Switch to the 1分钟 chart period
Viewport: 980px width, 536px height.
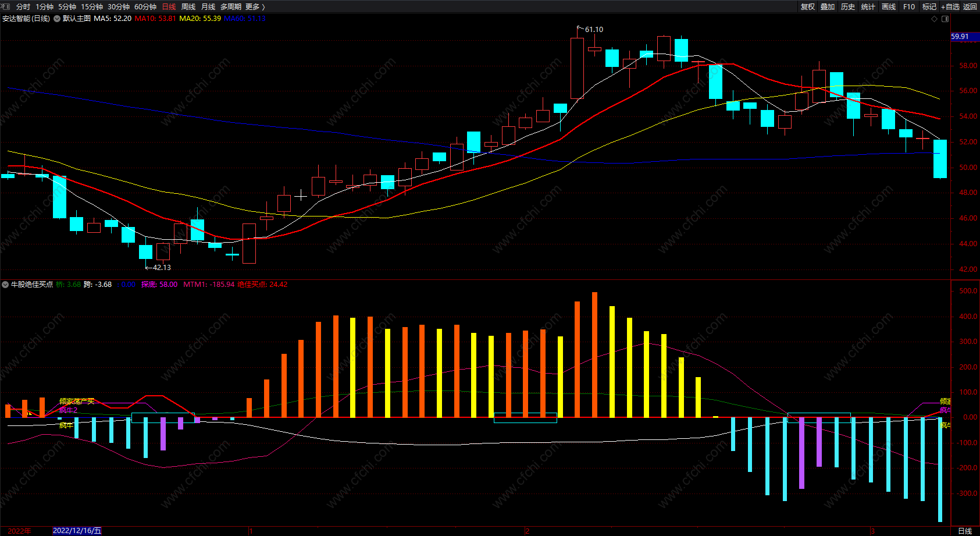(44, 6)
